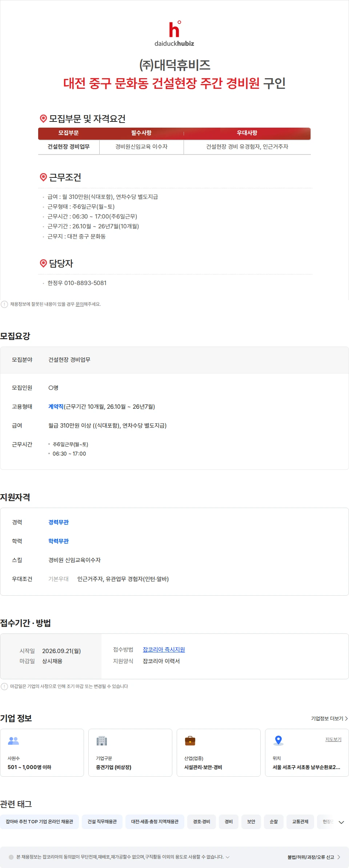
Task: Click address 서울 서초구 서초동 남부순환로2...
Action: (306, 767)
